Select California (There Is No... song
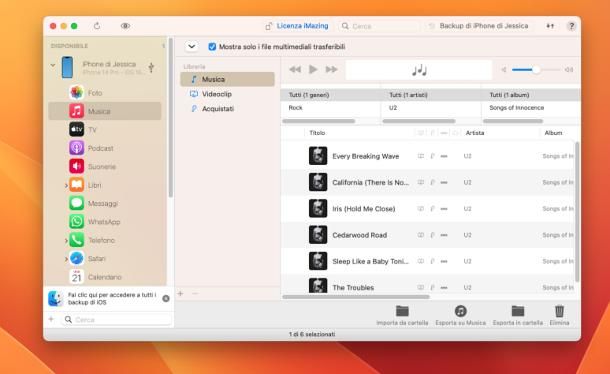 [x=427, y=182]
